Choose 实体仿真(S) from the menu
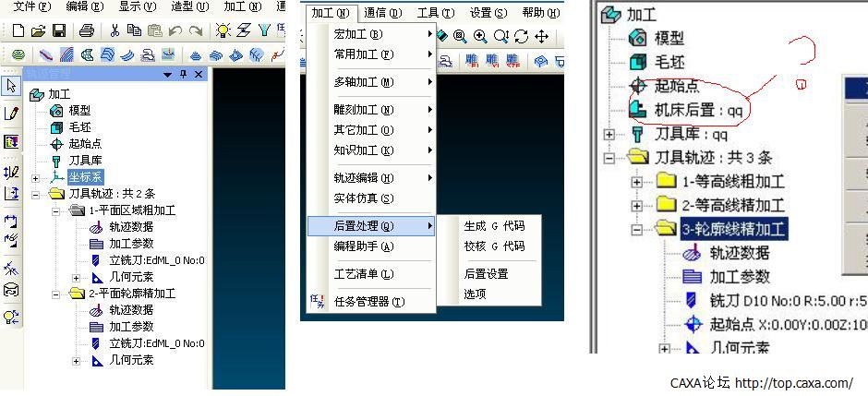This screenshot has width=868, height=396. pyautogui.click(x=371, y=198)
